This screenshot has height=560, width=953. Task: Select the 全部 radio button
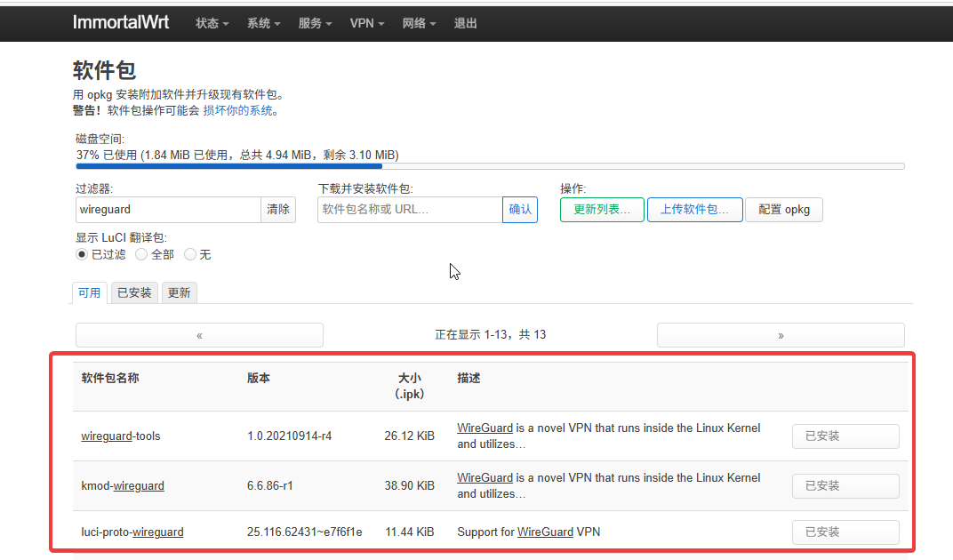[x=141, y=254]
